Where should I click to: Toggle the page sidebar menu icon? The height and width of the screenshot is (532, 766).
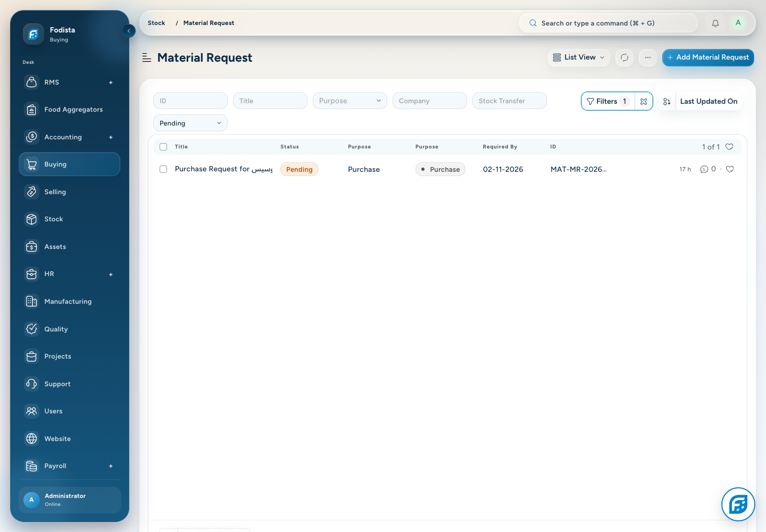tap(147, 57)
